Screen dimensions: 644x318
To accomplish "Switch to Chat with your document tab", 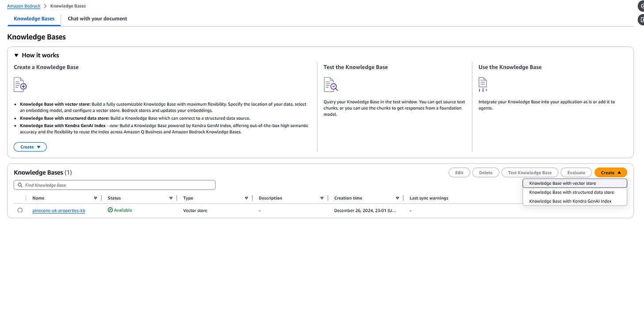I will [97, 19].
